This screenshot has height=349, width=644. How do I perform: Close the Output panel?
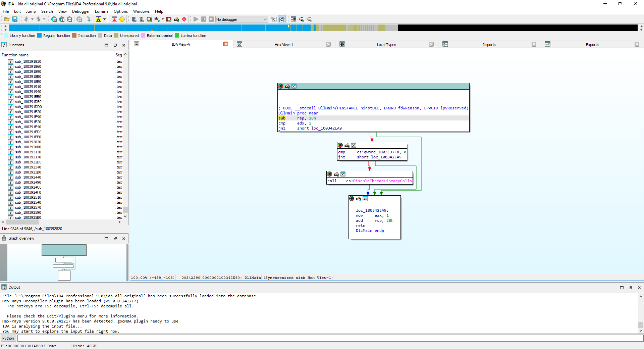click(x=639, y=287)
